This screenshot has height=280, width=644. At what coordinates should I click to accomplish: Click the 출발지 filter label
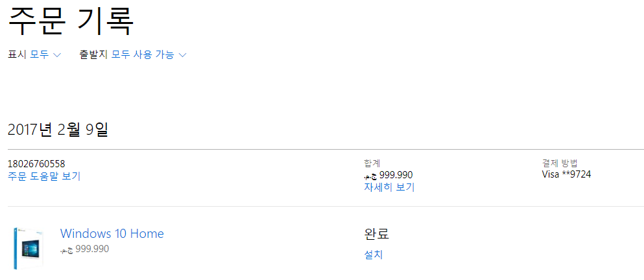(93, 54)
